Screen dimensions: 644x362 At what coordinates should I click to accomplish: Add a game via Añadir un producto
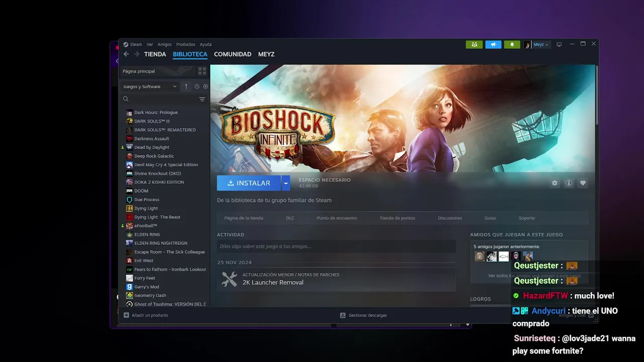[146, 315]
